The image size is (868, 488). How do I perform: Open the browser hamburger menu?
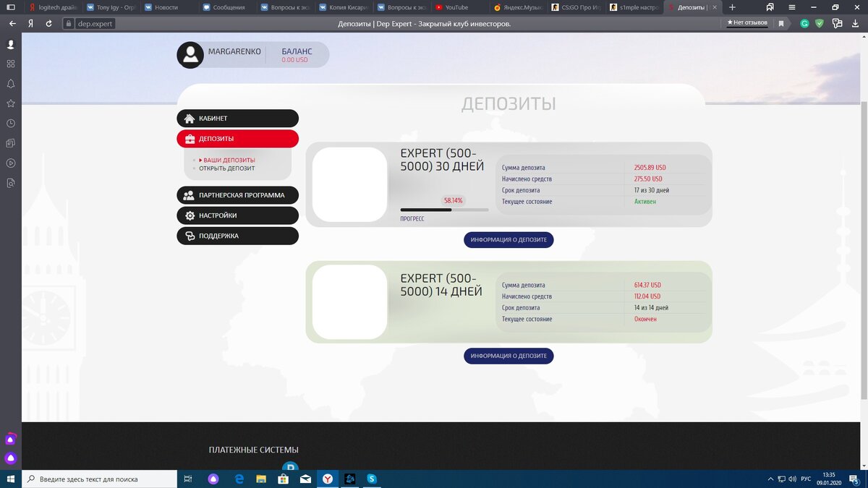pyautogui.click(x=793, y=7)
